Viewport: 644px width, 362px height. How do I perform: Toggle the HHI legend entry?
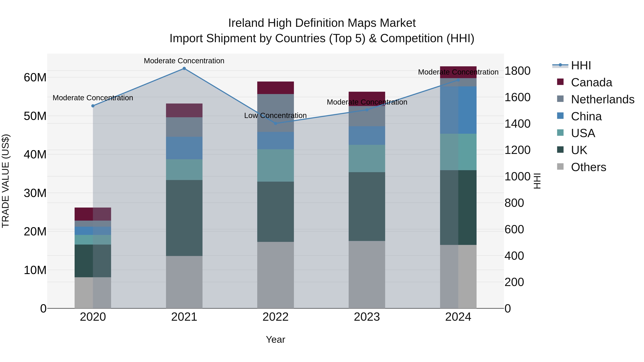[572, 65]
